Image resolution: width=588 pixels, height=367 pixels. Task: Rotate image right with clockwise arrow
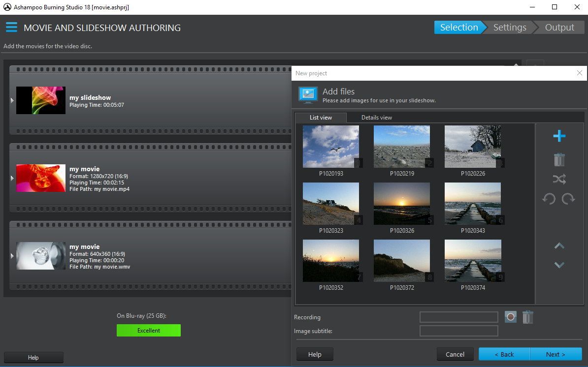[x=568, y=199]
